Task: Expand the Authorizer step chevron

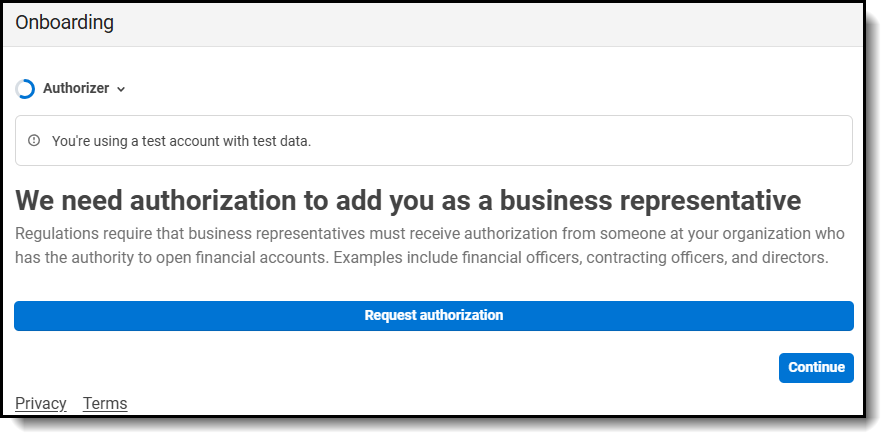Action: point(121,89)
